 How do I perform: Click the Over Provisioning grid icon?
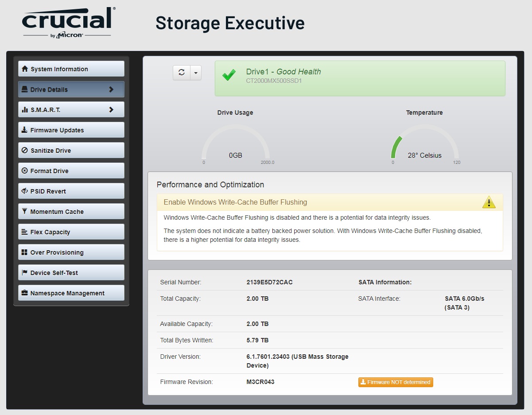click(x=25, y=252)
